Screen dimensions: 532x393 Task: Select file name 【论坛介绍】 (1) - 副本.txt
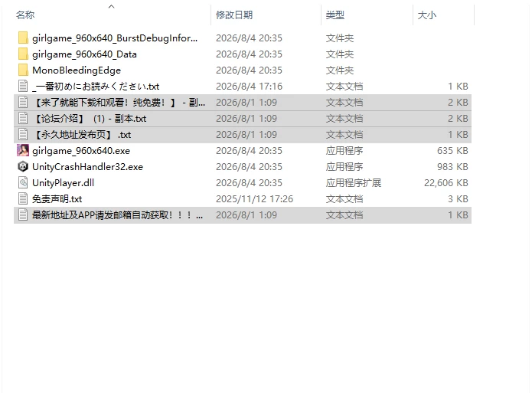tap(90, 118)
